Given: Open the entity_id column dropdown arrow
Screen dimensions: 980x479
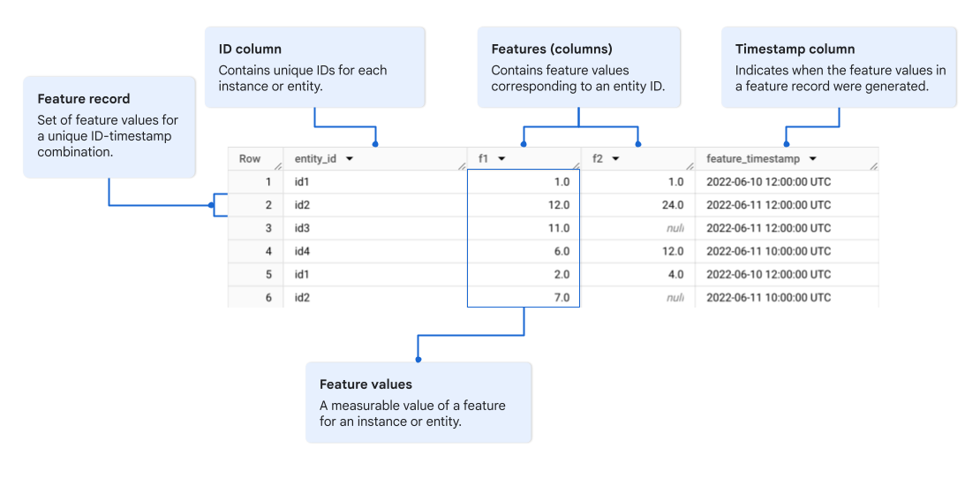Looking at the screenshot, I should point(350,159).
